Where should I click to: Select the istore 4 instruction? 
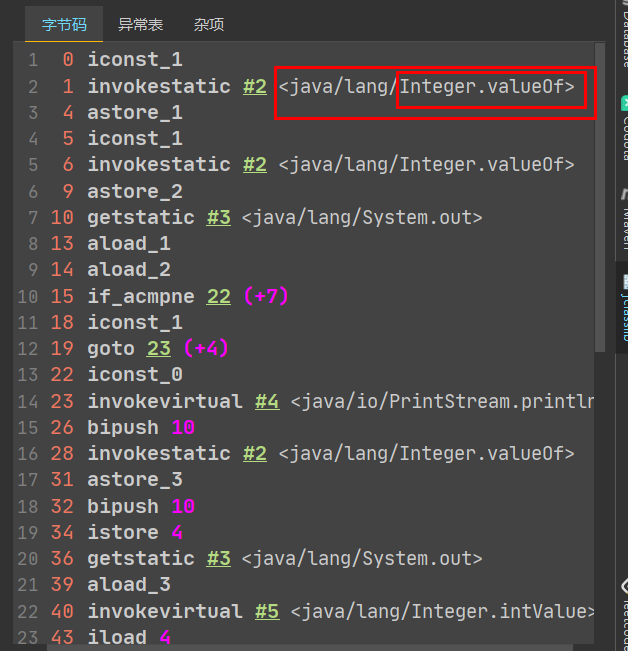tap(135, 532)
